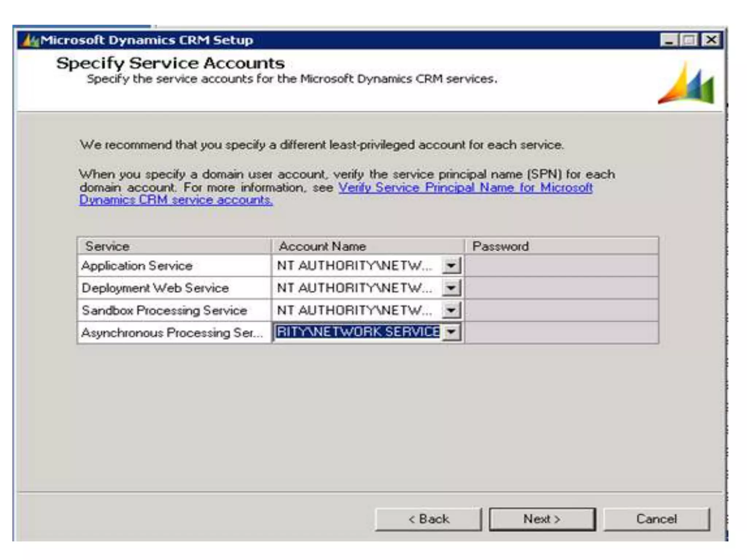Image resolution: width=747 pixels, height=560 pixels.
Task: Click Deployment Web Service password field
Action: [561, 288]
